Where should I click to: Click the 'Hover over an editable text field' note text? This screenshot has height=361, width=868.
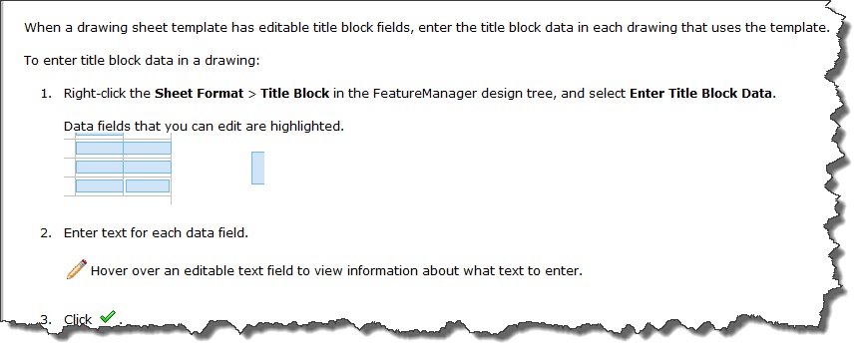(x=336, y=271)
